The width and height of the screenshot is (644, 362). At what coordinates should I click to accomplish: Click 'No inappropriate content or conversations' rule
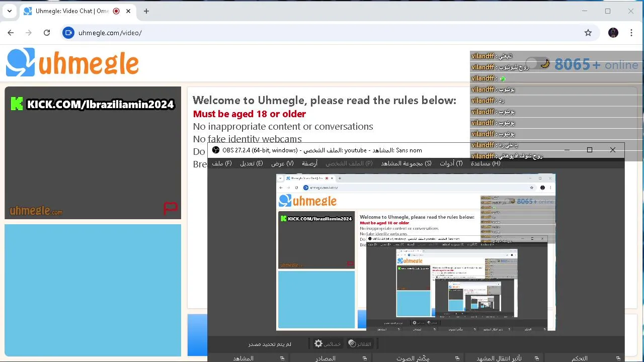(283, 126)
